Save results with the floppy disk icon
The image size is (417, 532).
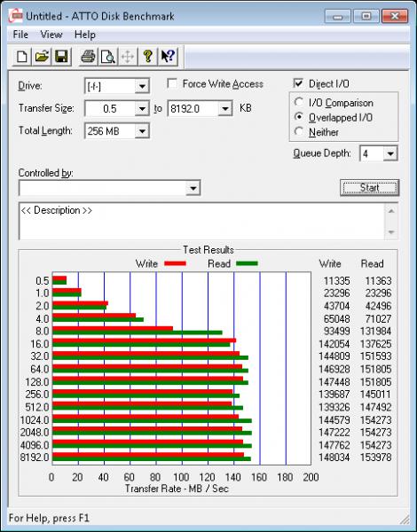[x=61, y=57]
